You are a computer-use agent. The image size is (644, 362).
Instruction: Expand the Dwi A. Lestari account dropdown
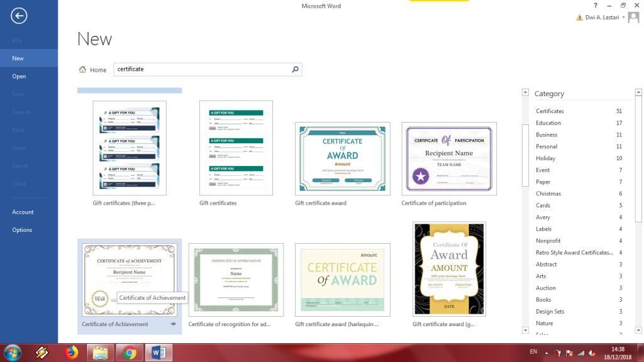pyautogui.click(x=623, y=18)
